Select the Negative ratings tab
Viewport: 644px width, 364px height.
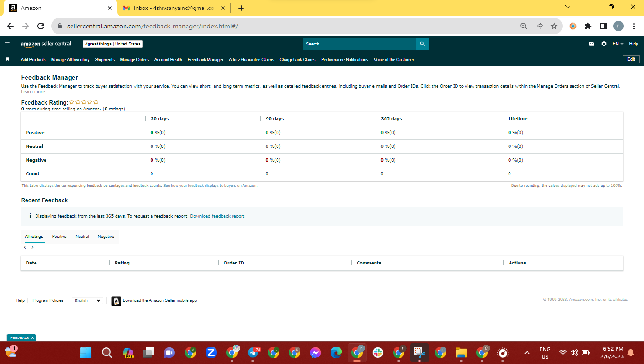pyautogui.click(x=106, y=237)
